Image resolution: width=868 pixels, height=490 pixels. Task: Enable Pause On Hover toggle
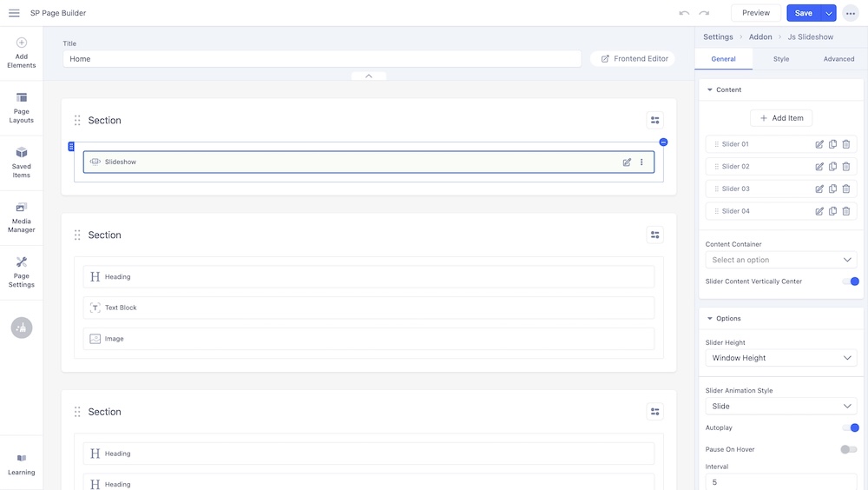[x=848, y=449]
